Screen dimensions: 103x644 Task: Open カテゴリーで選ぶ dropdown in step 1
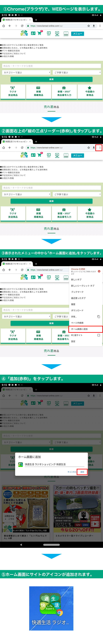point(26,73)
